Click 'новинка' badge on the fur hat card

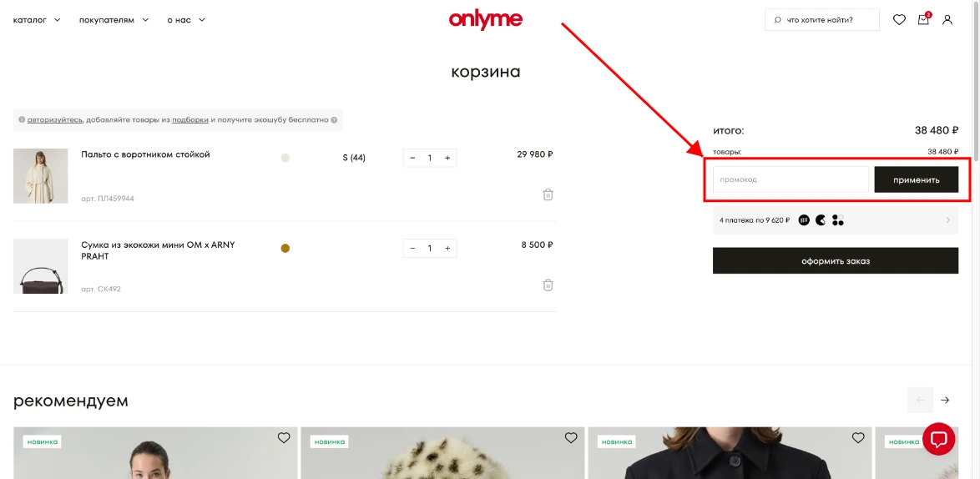click(x=330, y=441)
